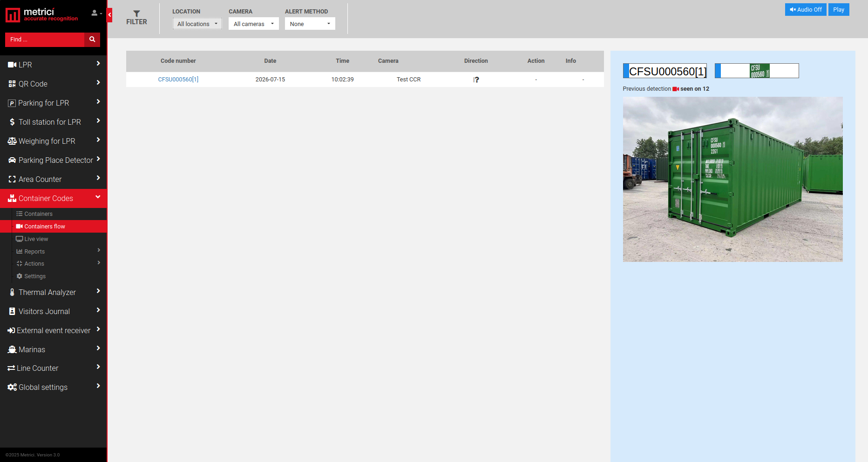Click the Weighing scale icon
The height and width of the screenshot is (462, 868).
(x=12, y=141)
